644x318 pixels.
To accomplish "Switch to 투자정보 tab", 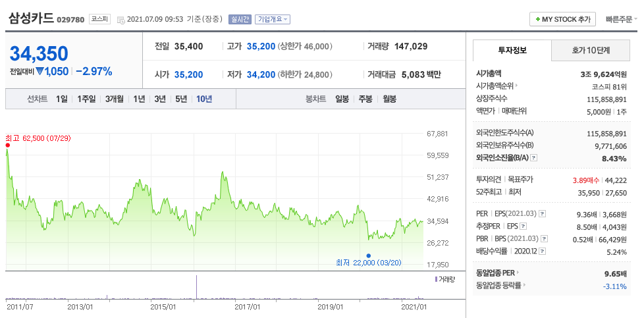I will (x=512, y=51).
